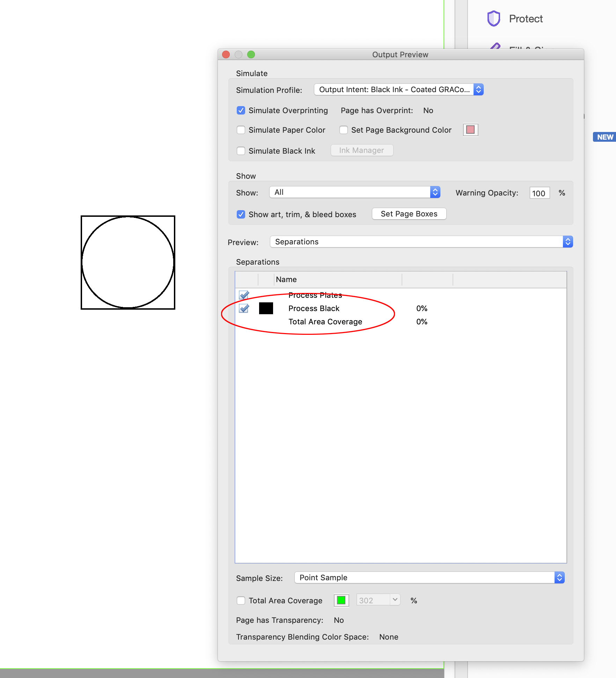Click the Process Black ink swatch

coord(266,308)
